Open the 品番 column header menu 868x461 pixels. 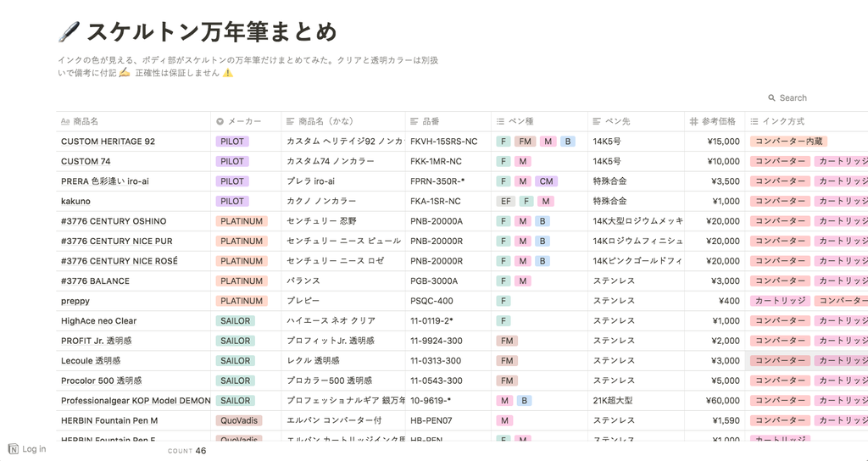click(x=448, y=121)
